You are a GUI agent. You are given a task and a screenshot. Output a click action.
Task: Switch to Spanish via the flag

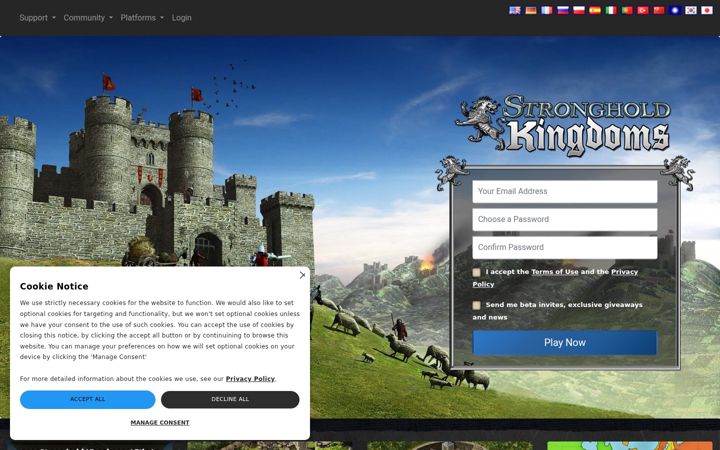point(595,10)
